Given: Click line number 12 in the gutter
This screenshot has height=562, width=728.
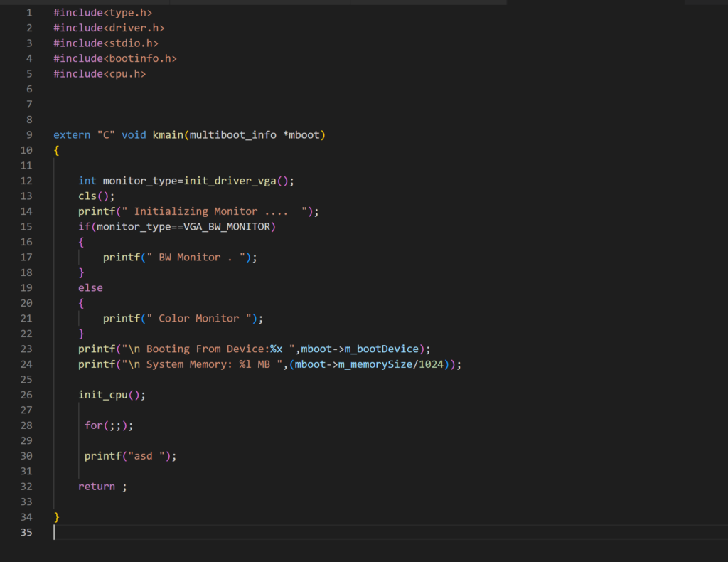Looking at the screenshot, I should [x=26, y=181].
